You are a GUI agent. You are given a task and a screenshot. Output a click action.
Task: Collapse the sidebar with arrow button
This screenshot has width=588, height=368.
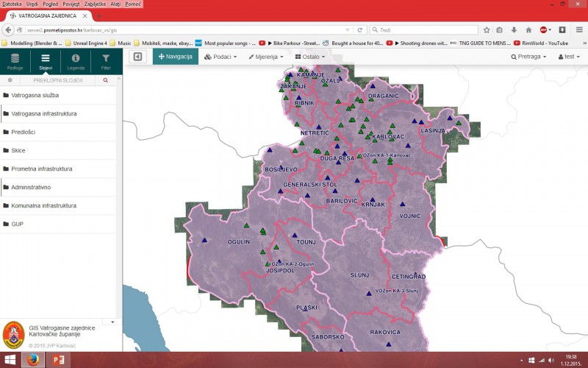pyautogui.click(x=137, y=57)
